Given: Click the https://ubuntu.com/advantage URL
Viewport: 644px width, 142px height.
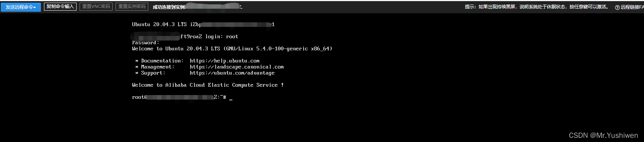Looking at the screenshot, I should [232, 73].
